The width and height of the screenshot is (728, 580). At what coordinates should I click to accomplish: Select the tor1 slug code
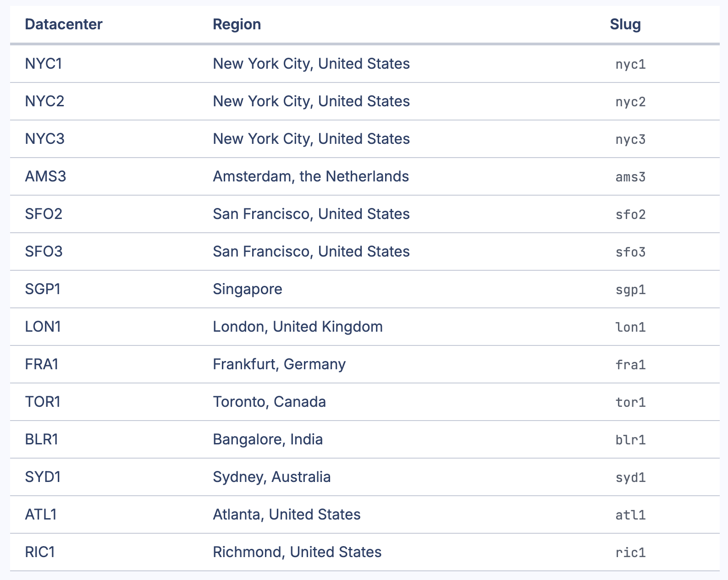coord(631,402)
